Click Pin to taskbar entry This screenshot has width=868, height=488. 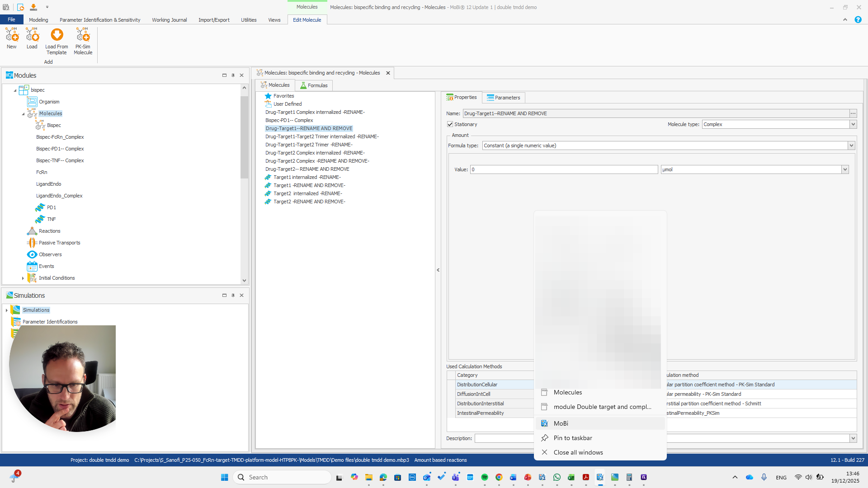click(x=572, y=438)
